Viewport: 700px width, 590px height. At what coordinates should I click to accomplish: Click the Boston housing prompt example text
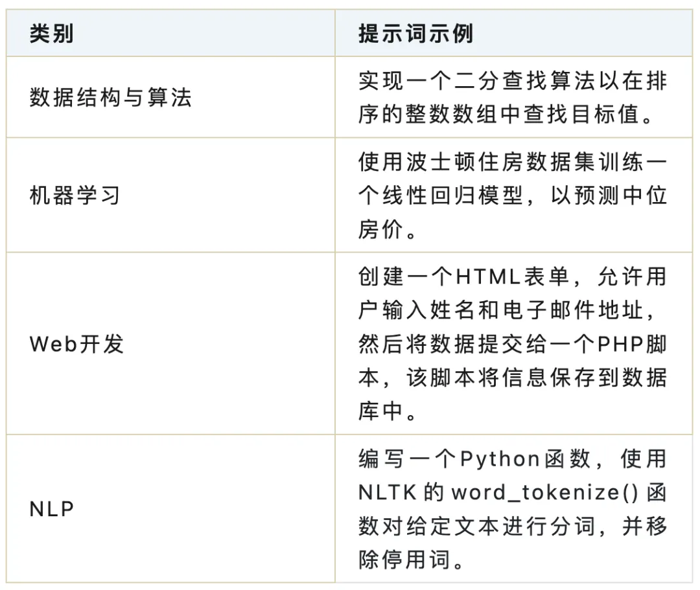point(513,196)
